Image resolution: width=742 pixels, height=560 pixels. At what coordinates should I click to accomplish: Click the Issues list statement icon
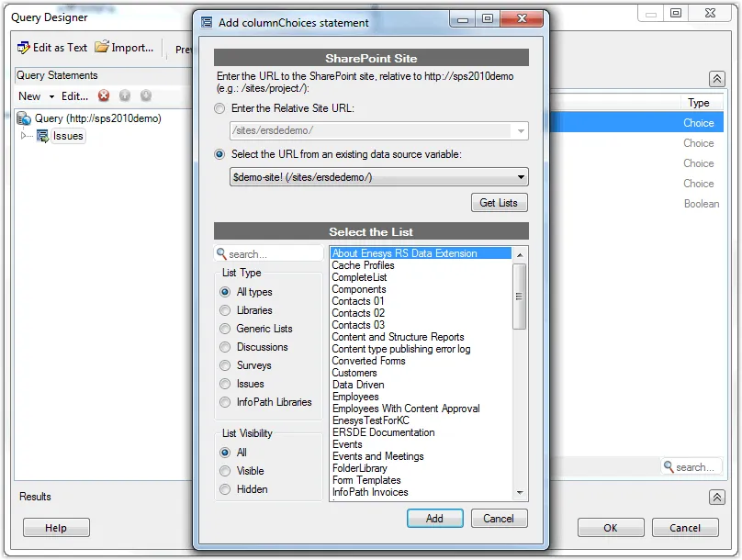click(42, 136)
